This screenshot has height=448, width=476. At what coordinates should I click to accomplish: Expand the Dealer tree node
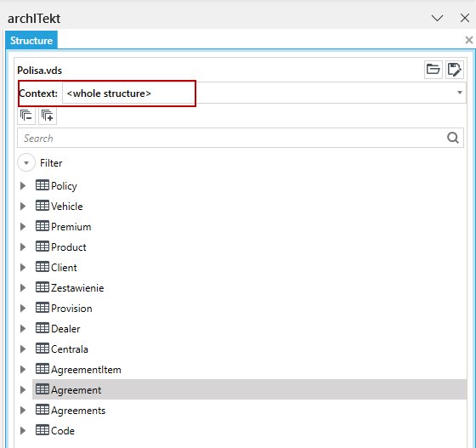[23, 328]
